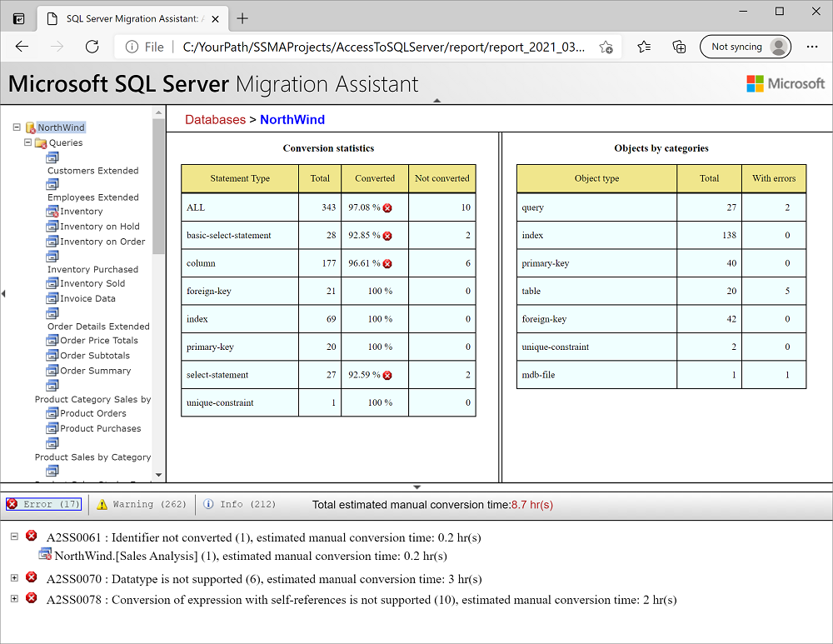833x644 pixels.
Task: Click the Info (212) status icon
Action: coord(207,504)
